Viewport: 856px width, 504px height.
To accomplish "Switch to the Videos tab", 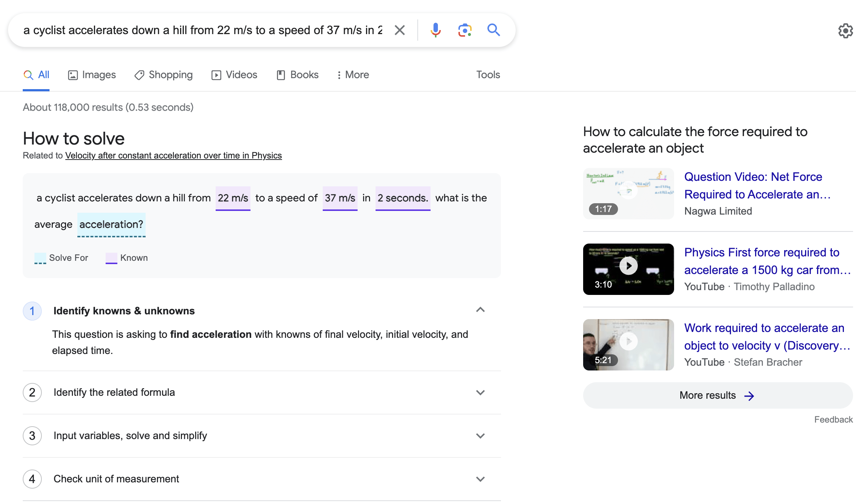I will [234, 75].
